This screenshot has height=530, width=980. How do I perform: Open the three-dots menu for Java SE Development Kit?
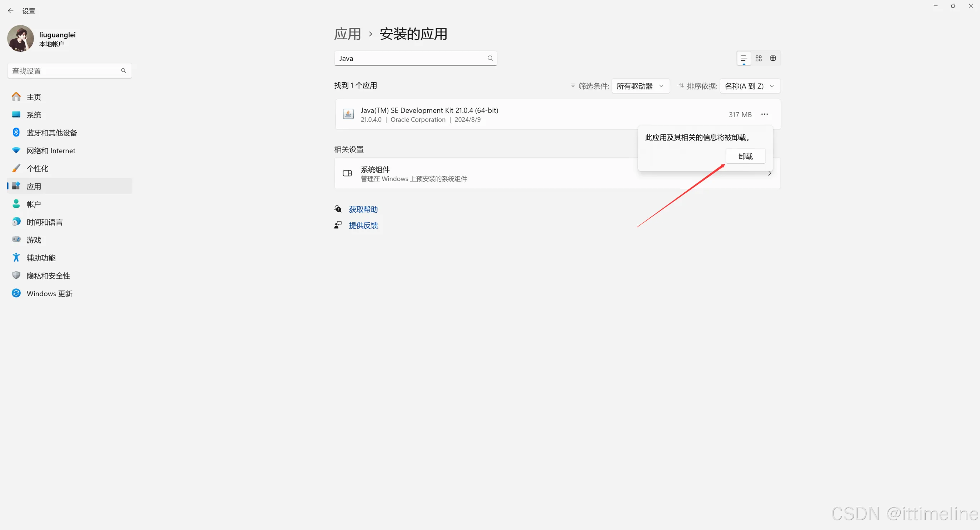pos(765,114)
